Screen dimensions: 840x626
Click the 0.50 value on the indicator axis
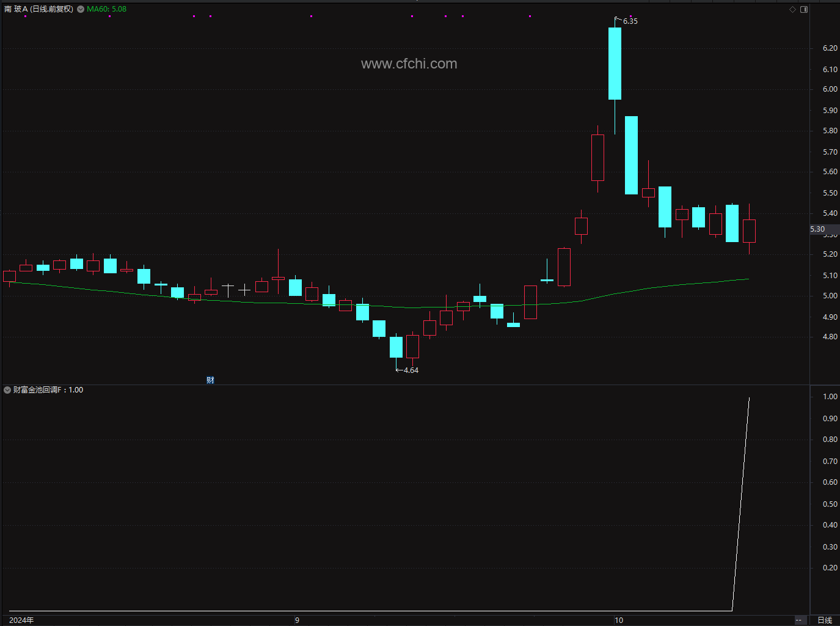point(830,504)
